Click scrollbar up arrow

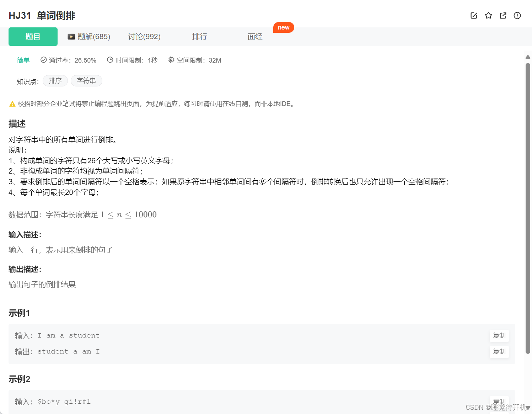click(528, 57)
